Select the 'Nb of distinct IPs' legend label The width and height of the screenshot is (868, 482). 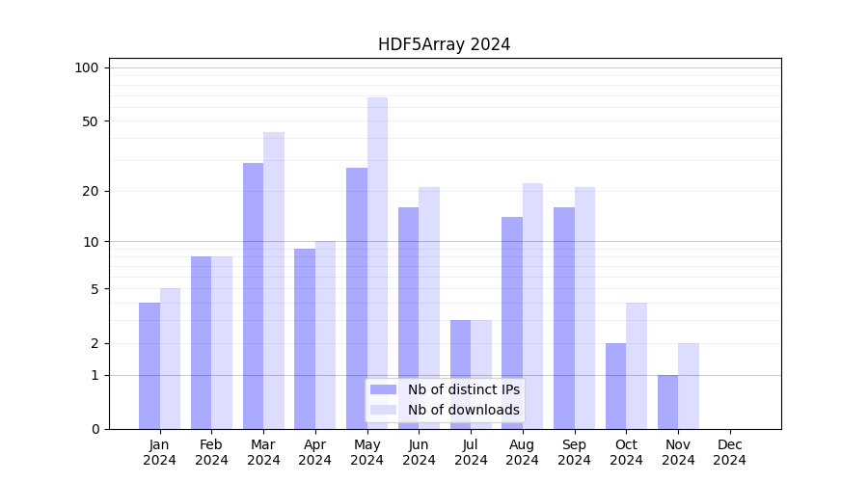pyautogui.click(x=463, y=389)
